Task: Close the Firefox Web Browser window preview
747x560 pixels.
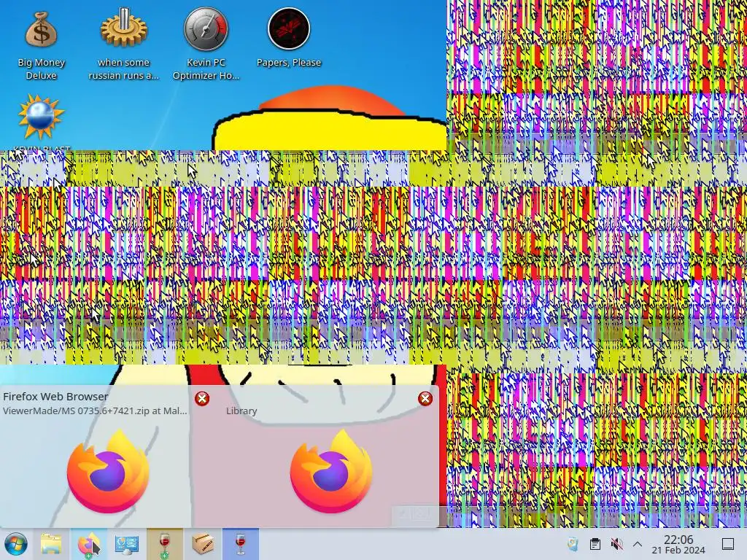Action: (x=202, y=399)
